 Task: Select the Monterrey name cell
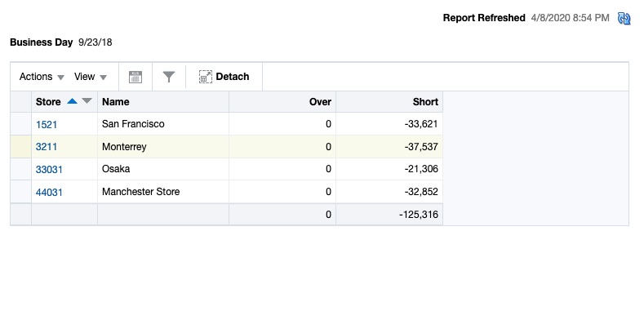pyautogui.click(x=163, y=147)
